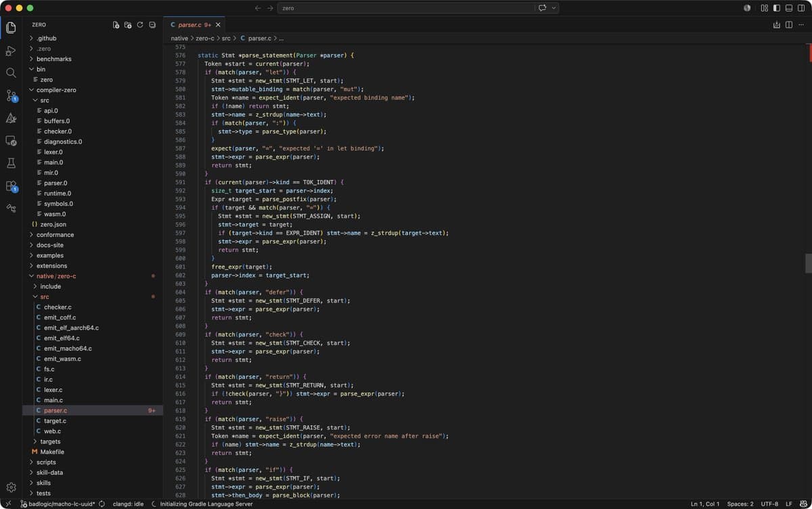Open the Run and Debug view
812x509 pixels.
click(x=11, y=51)
